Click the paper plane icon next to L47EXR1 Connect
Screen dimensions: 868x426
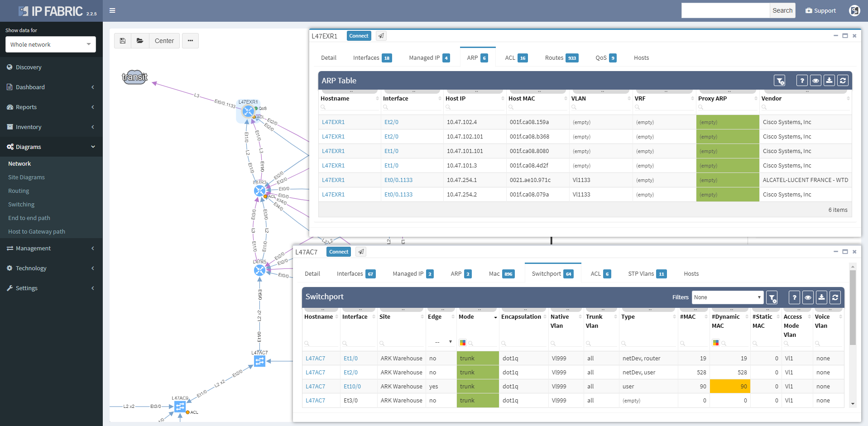point(381,36)
